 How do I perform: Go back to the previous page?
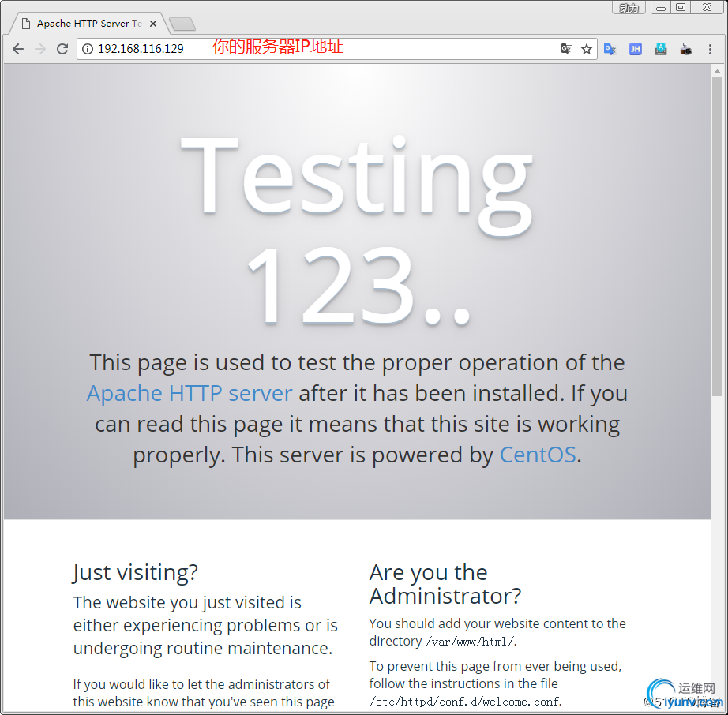coord(18,49)
